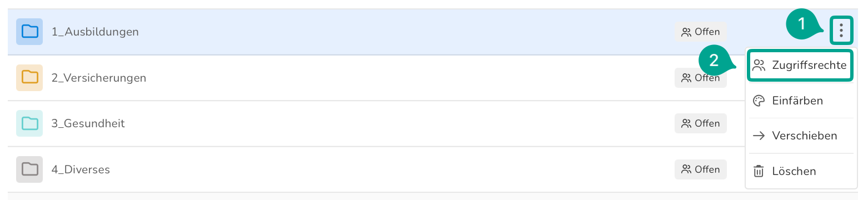This screenshot has height=200, width=868.
Task: Open the three-dot menu for 1_Ausbildungen
Action: (841, 31)
